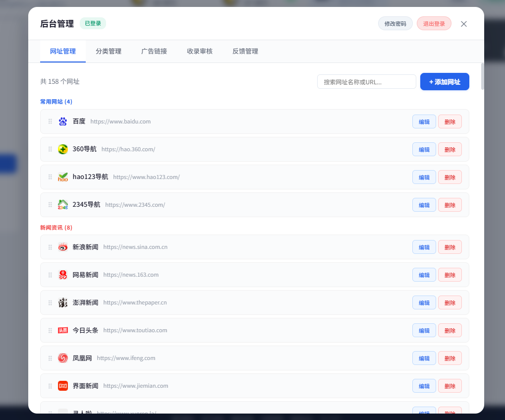
Task: Close the 后台管理 dialog with X
Action: 464,24
